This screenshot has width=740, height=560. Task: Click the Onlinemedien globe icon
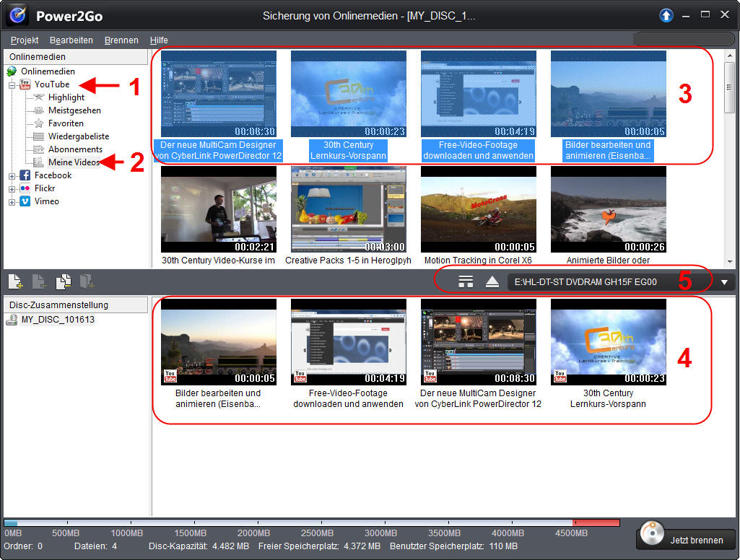[12, 71]
